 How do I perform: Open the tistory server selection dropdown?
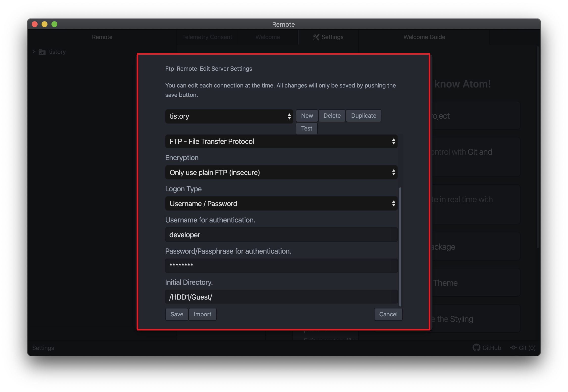[x=229, y=116]
